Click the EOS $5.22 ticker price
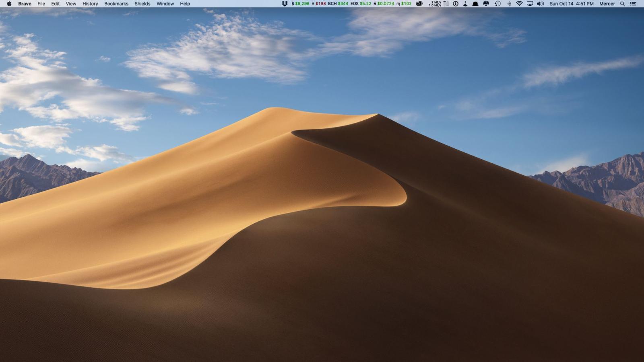 coord(361,4)
